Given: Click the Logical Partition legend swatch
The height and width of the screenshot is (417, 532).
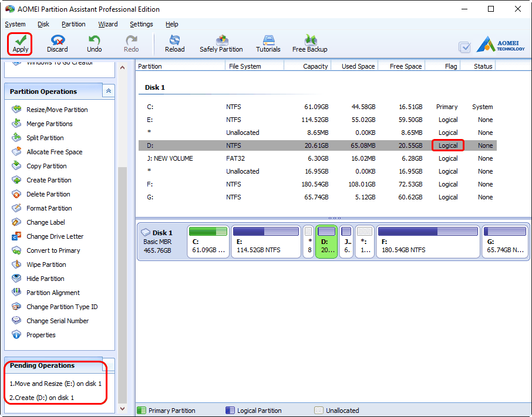Looking at the screenshot, I should click(x=230, y=410).
